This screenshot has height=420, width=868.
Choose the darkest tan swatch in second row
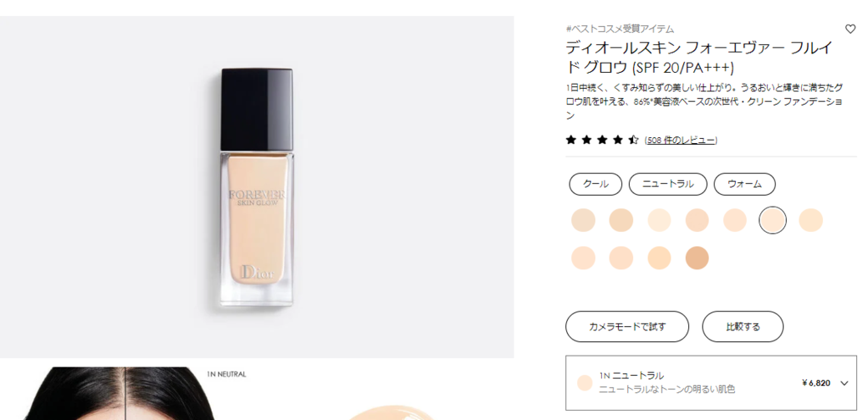point(697,258)
